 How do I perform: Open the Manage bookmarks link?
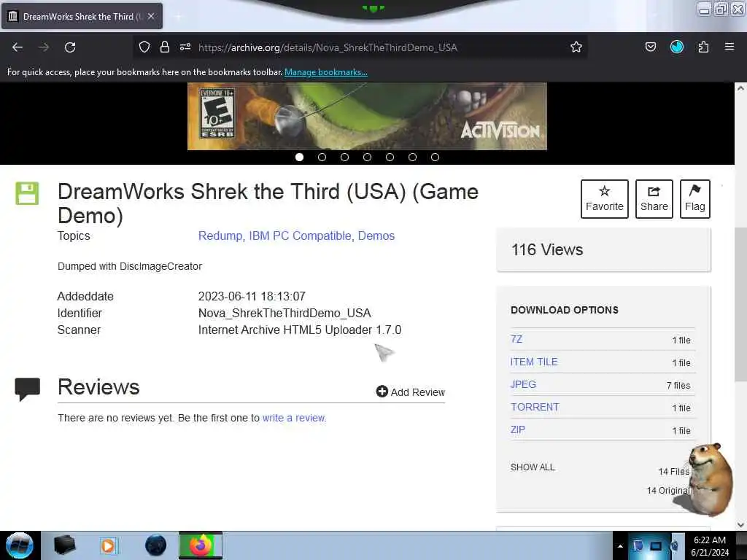[326, 72]
